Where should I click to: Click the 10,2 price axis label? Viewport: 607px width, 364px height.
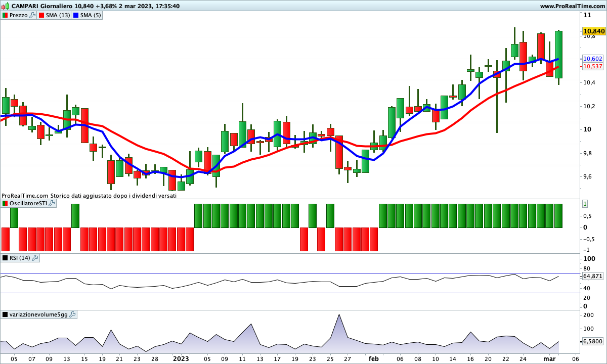[590, 106]
